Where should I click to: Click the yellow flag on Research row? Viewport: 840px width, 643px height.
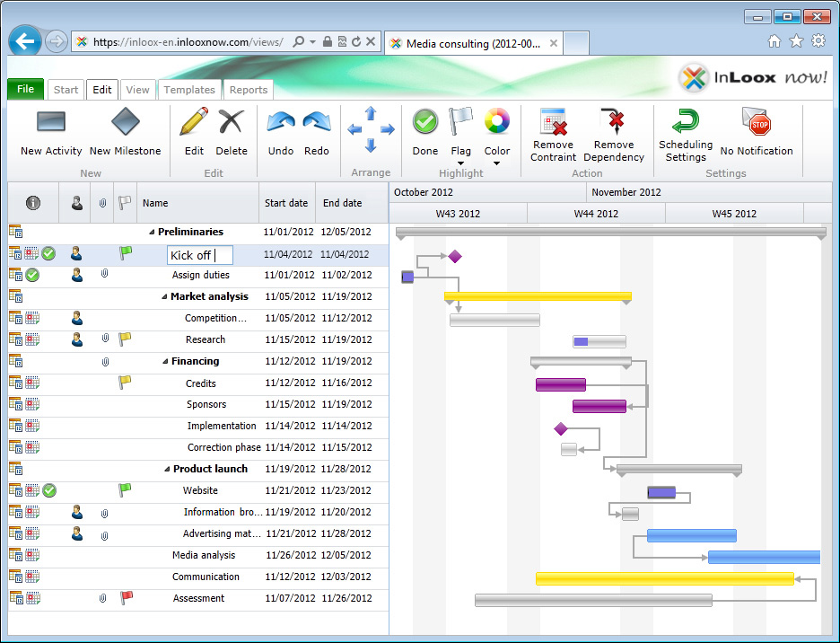pyautogui.click(x=125, y=339)
